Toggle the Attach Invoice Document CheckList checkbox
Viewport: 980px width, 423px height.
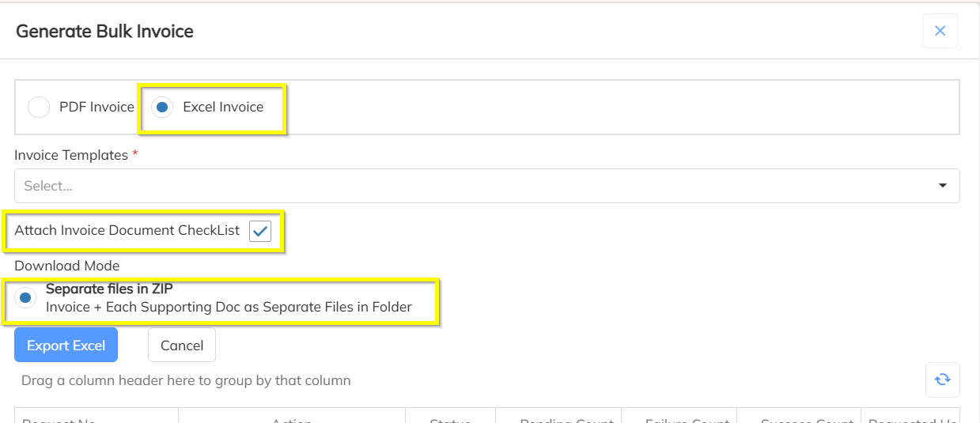(260, 231)
